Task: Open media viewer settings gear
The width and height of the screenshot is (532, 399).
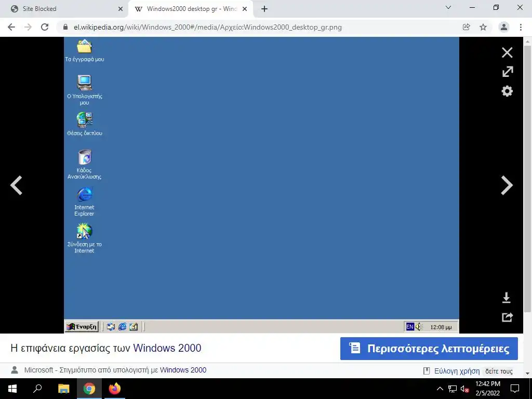Action: [x=507, y=91]
